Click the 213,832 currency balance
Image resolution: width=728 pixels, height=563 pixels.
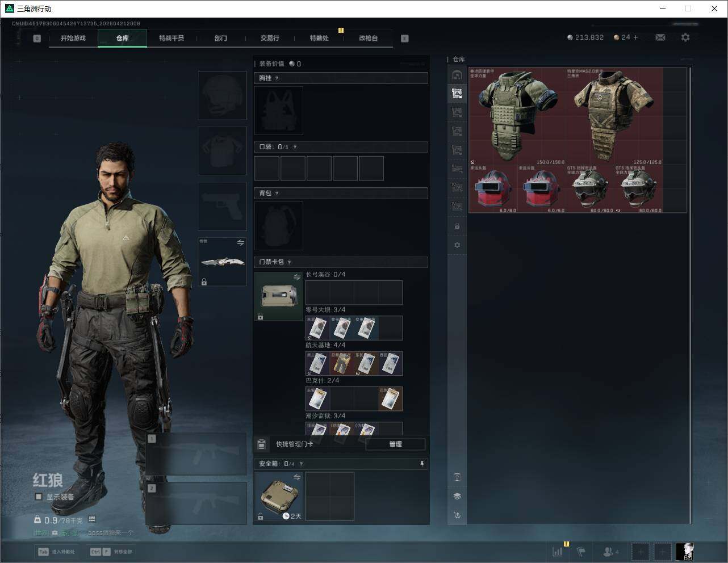point(585,37)
